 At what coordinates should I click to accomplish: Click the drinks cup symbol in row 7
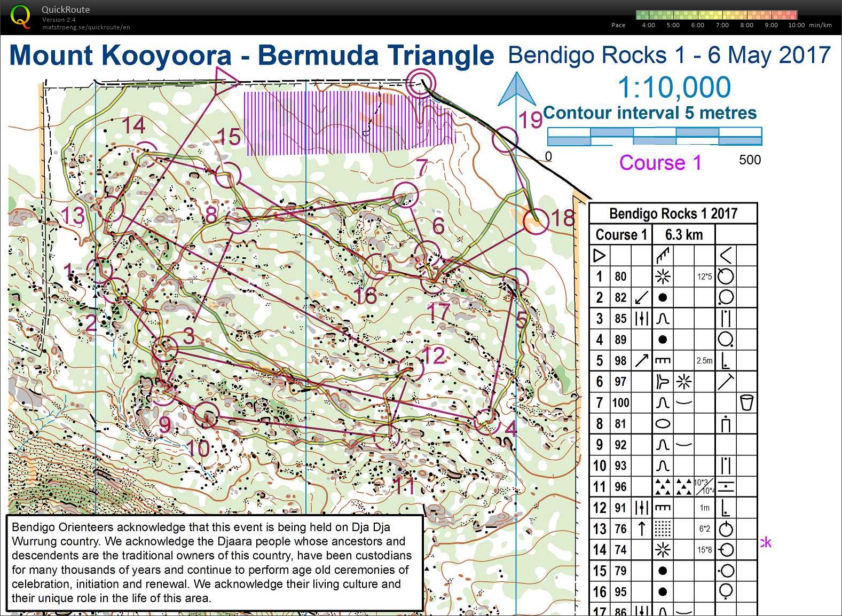point(746,402)
